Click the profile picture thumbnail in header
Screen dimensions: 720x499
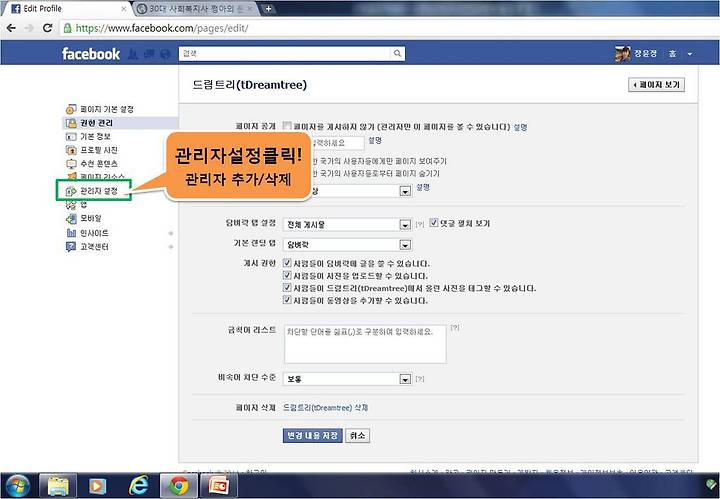623,54
